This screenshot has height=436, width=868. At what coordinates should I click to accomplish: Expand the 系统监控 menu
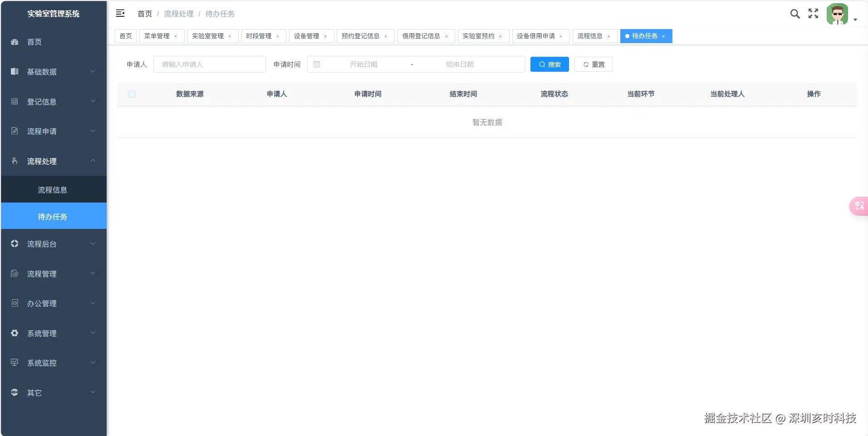pyautogui.click(x=93, y=362)
